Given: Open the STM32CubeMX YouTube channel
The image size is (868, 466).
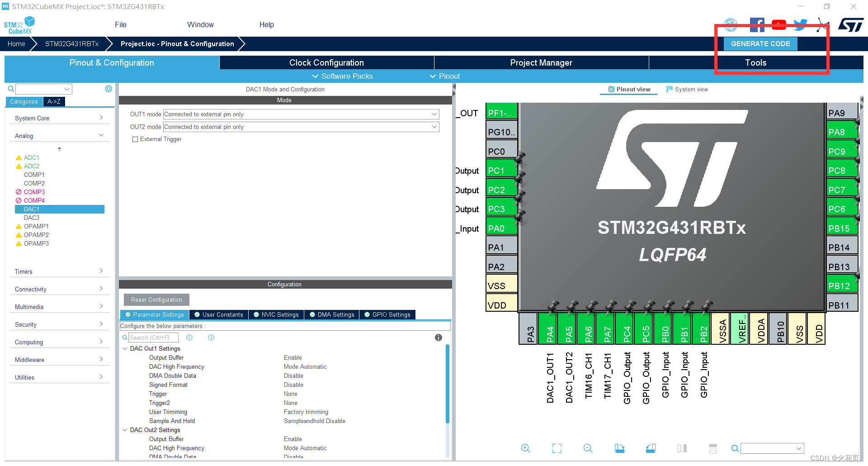Looking at the screenshot, I should pos(778,24).
